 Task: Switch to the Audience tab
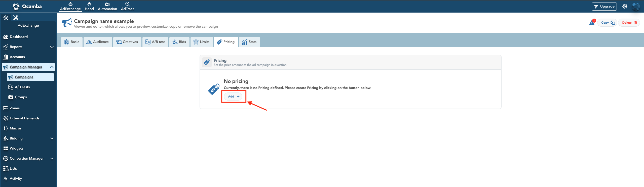[x=98, y=42]
